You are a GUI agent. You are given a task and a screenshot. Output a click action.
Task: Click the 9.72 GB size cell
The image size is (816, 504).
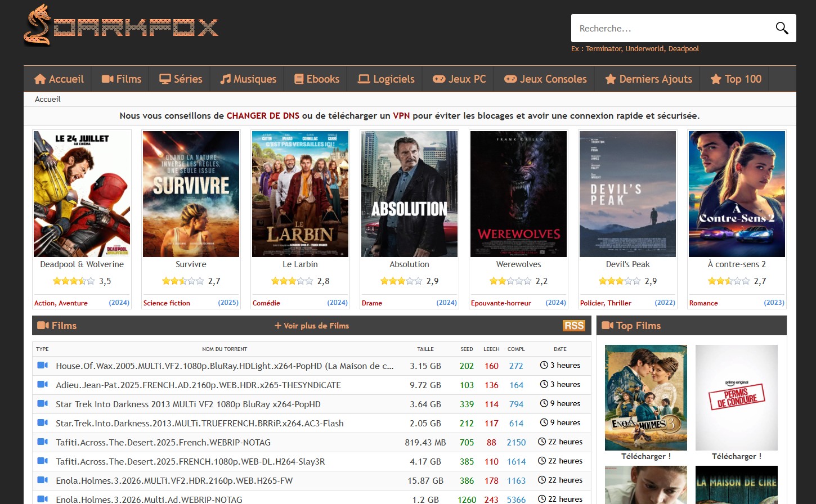click(425, 385)
